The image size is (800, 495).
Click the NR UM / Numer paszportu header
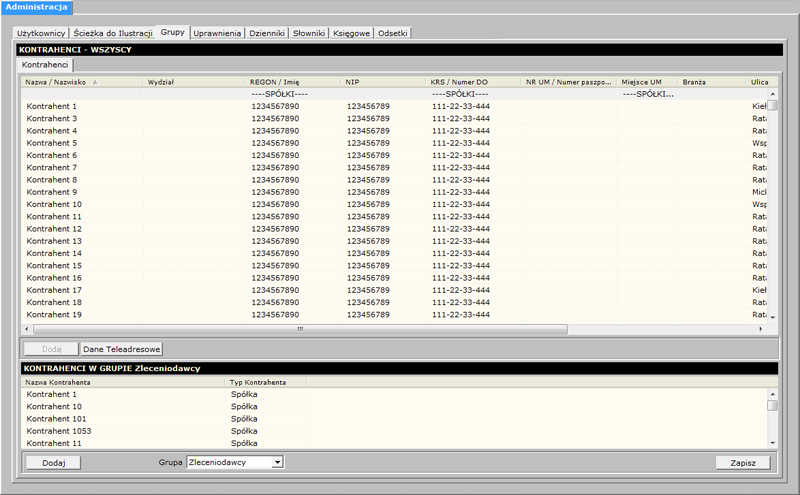(569, 82)
